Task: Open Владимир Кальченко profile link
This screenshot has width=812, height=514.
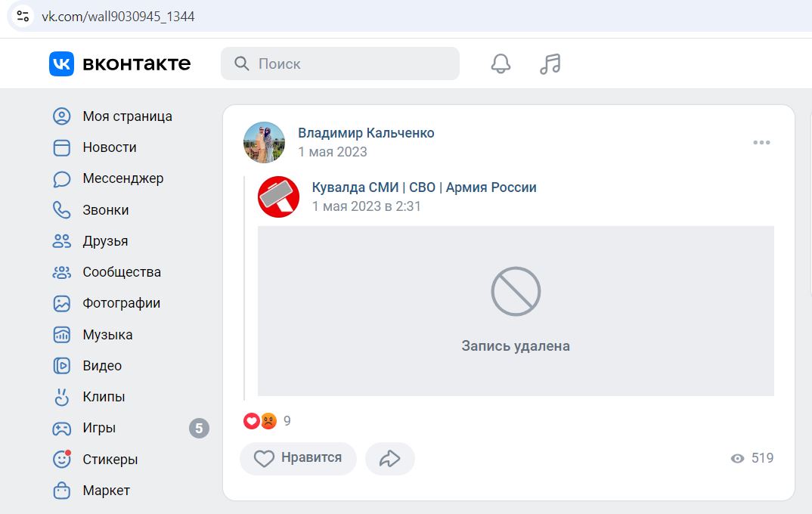Action: (366, 133)
